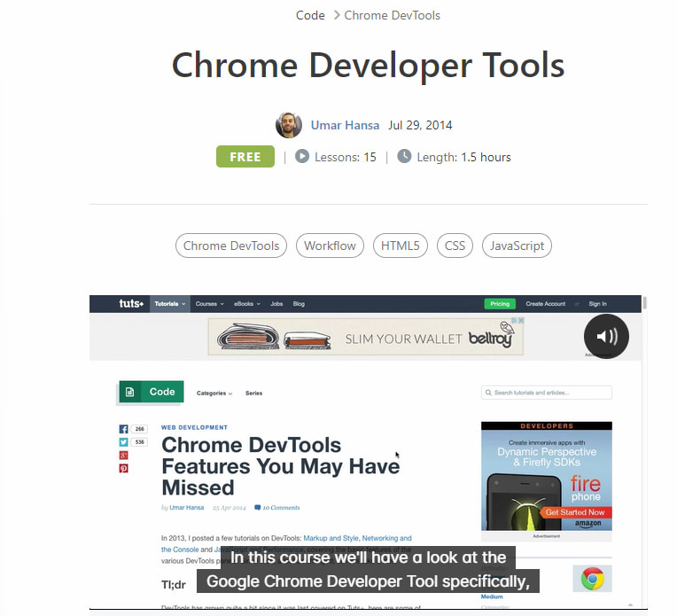Click the tuts+ logo in the video
This screenshot has height=616, width=677.
click(x=131, y=304)
